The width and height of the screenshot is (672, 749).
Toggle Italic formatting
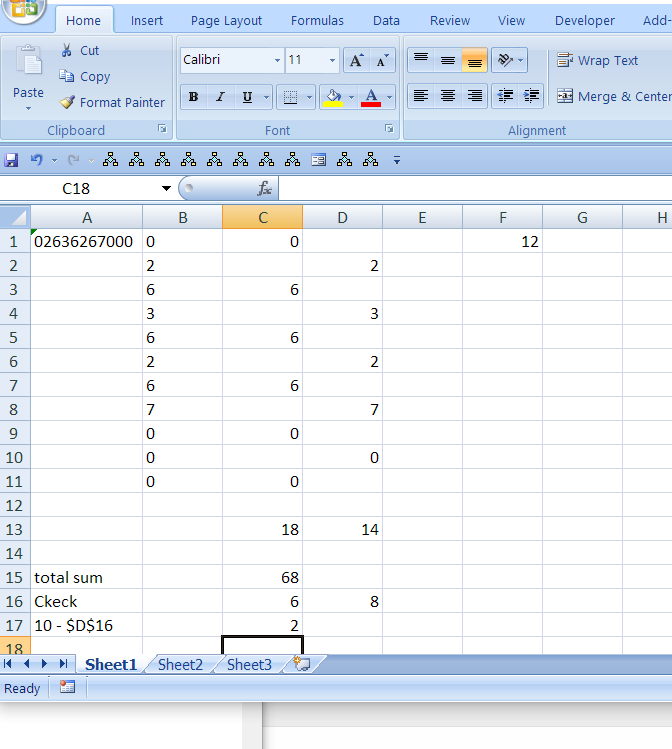click(x=220, y=97)
